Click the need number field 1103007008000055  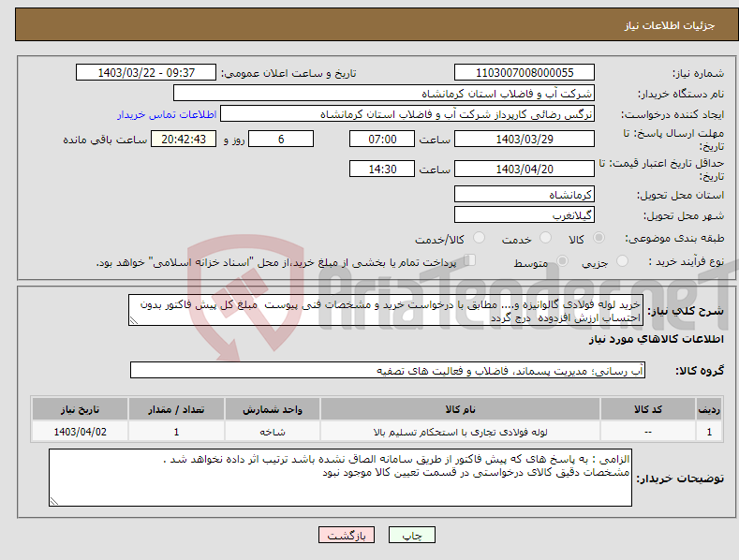point(525,73)
